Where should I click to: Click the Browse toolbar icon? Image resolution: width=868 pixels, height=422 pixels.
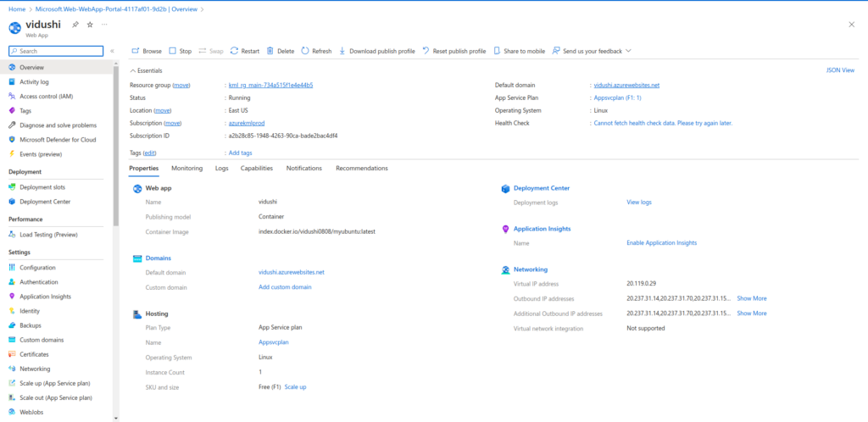point(135,51)
